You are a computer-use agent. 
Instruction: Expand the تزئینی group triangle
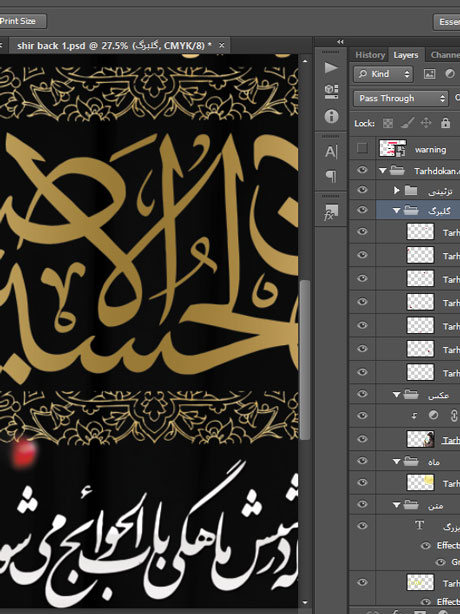point(397,190)
